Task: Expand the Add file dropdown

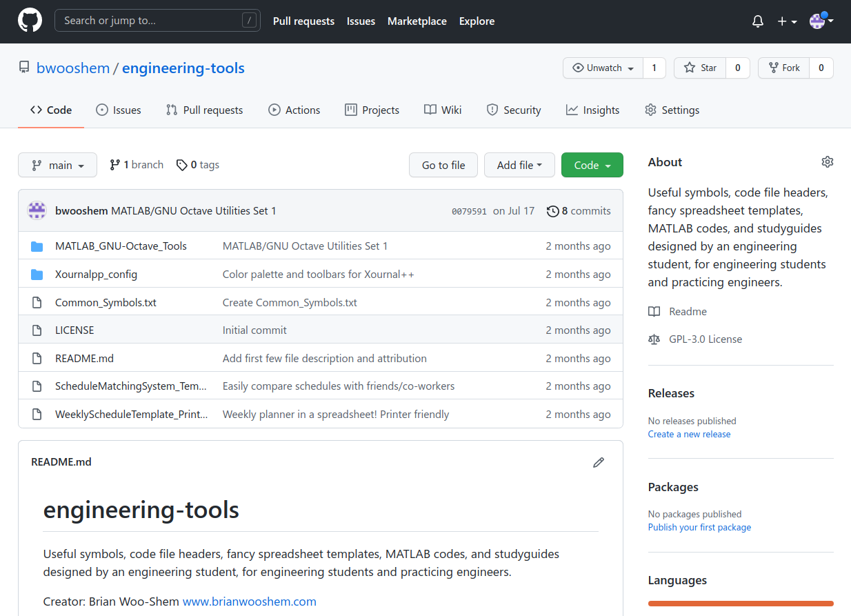Action: point(520,165)
